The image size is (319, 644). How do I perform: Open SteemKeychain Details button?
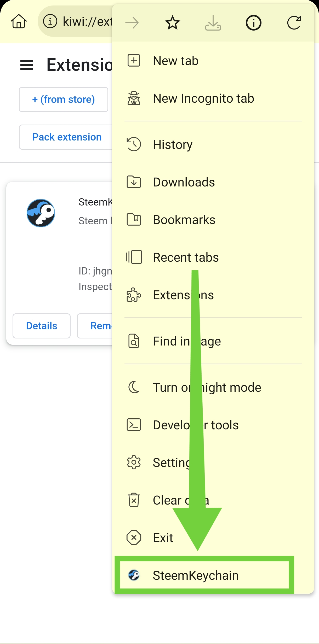click(42, 326)
